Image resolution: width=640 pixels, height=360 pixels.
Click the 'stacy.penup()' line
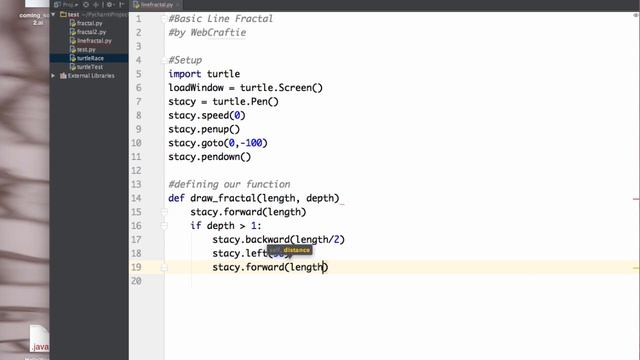[x=204, y=129]
